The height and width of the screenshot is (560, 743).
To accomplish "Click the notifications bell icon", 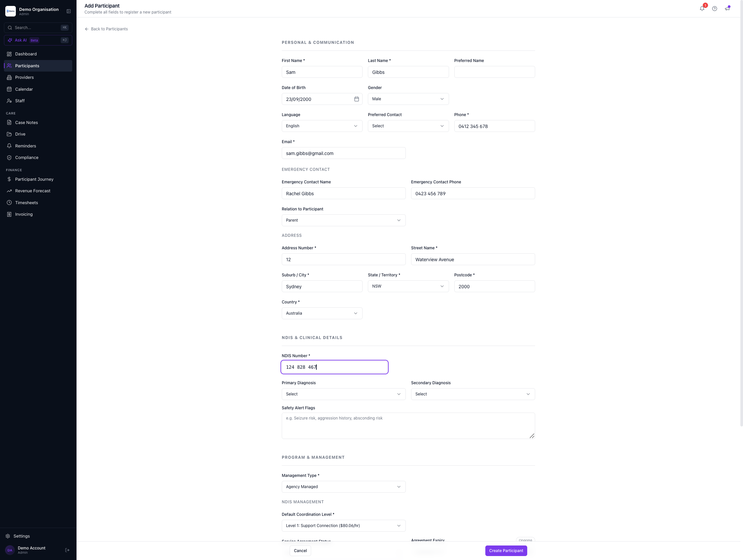I will (702, 9).
